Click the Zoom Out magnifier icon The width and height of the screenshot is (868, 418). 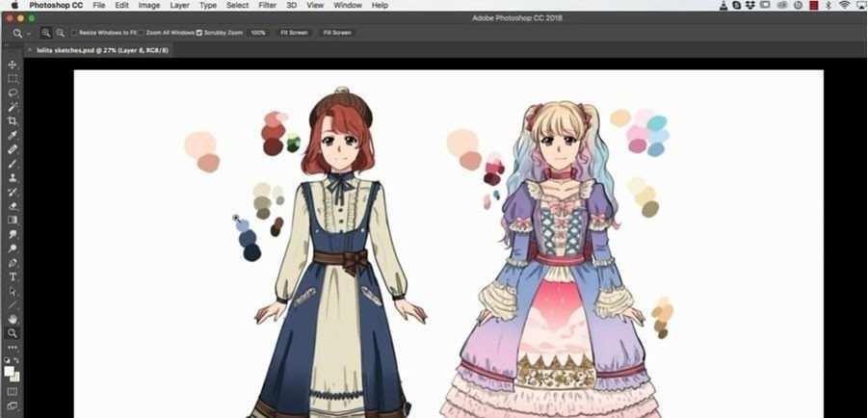coord(60,33)
